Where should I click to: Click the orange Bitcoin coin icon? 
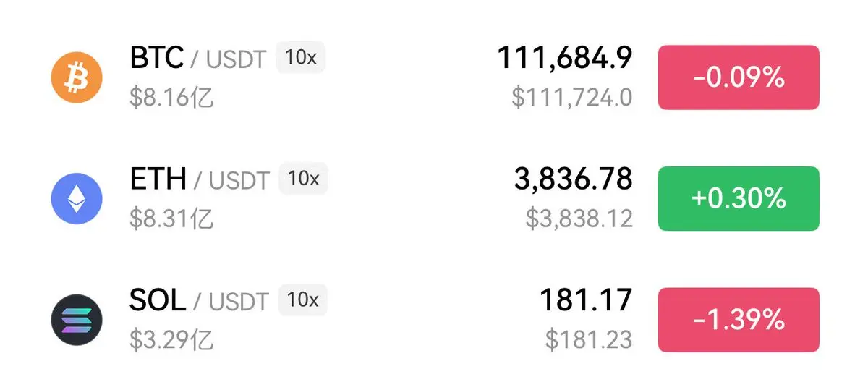[x=77, y=77]
